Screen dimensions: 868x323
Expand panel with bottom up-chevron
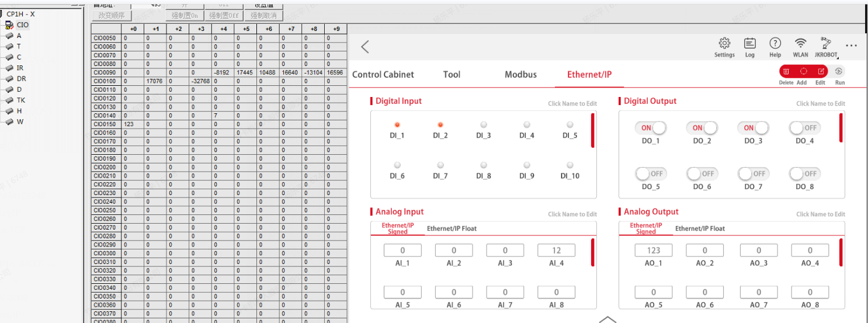pyautogui.click(x=608, y=319)
